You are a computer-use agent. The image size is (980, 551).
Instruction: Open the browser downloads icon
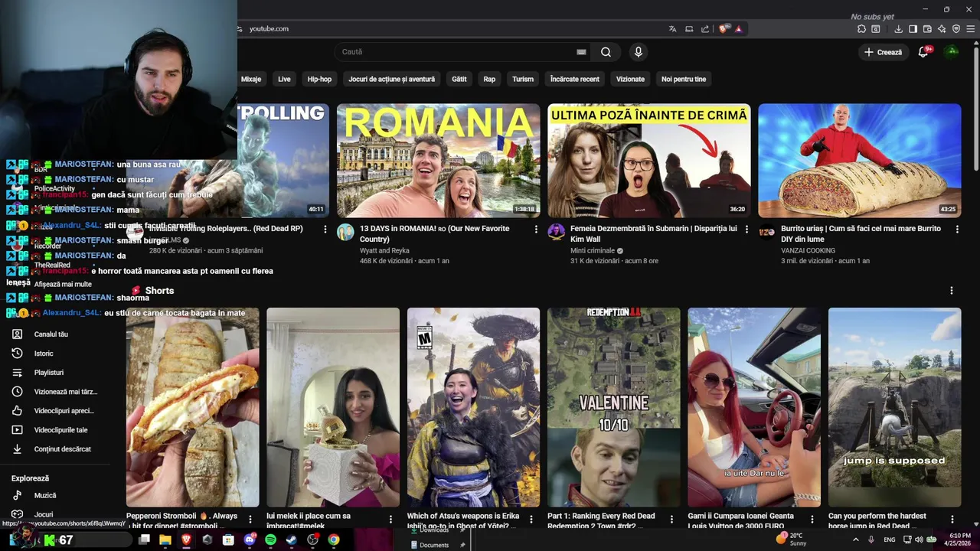898,29
